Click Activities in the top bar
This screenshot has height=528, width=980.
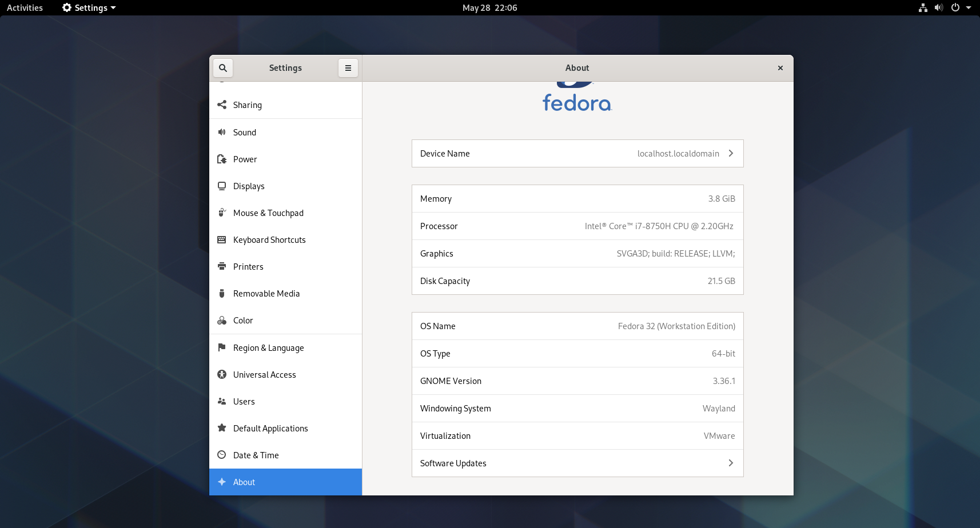[x=25, y=7]
